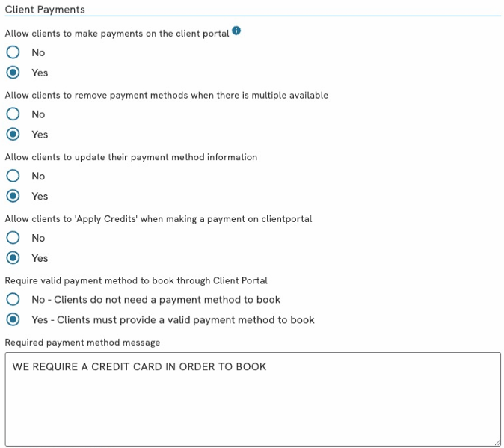Disable 'Apply Credits' by selecting its No option
The width and height of the screenshot is (504, 448).
pos(12,238)
